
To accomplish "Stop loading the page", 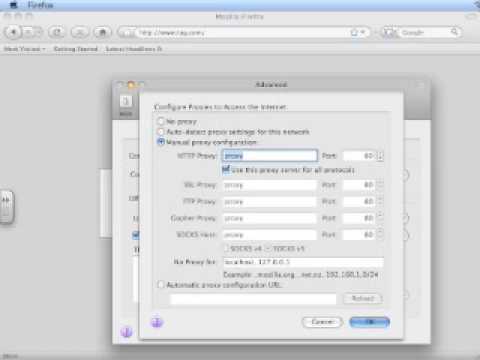I will (x=80, y=32).
